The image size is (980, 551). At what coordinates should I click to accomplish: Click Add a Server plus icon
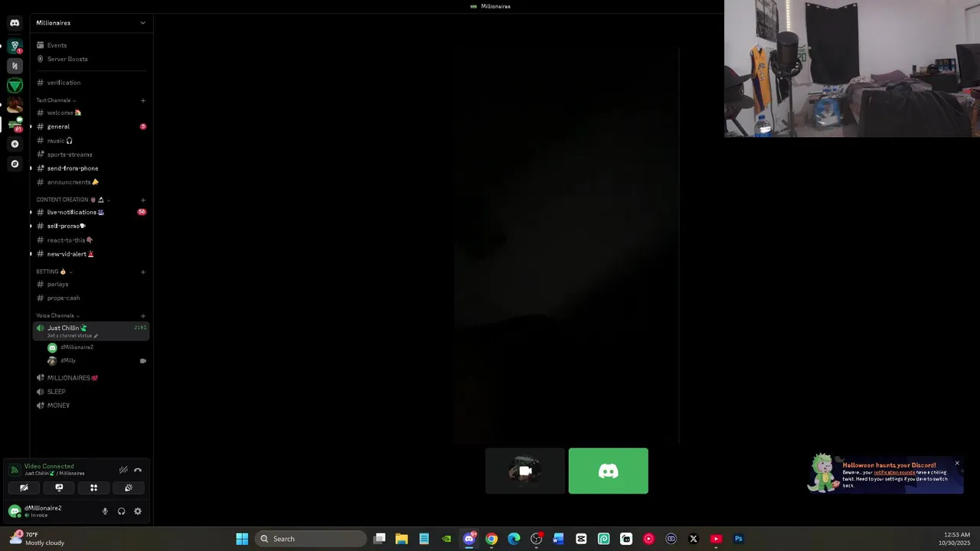(x=15, y=144)
